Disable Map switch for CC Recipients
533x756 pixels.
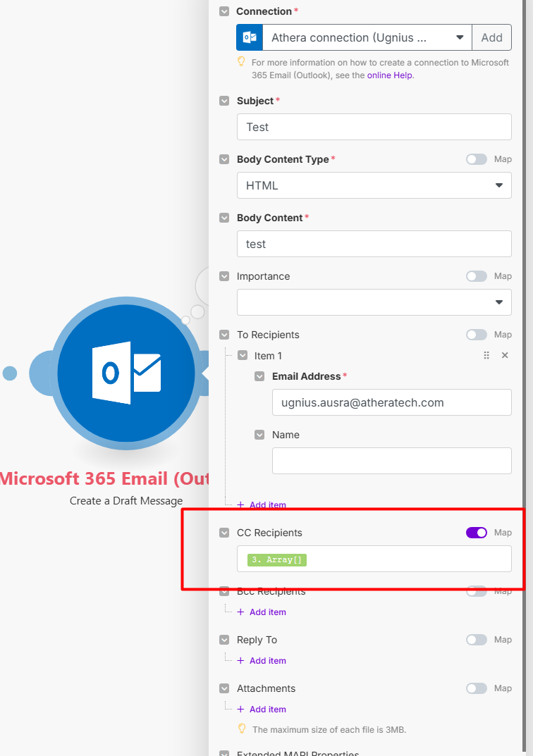click(x=477, y=533)
